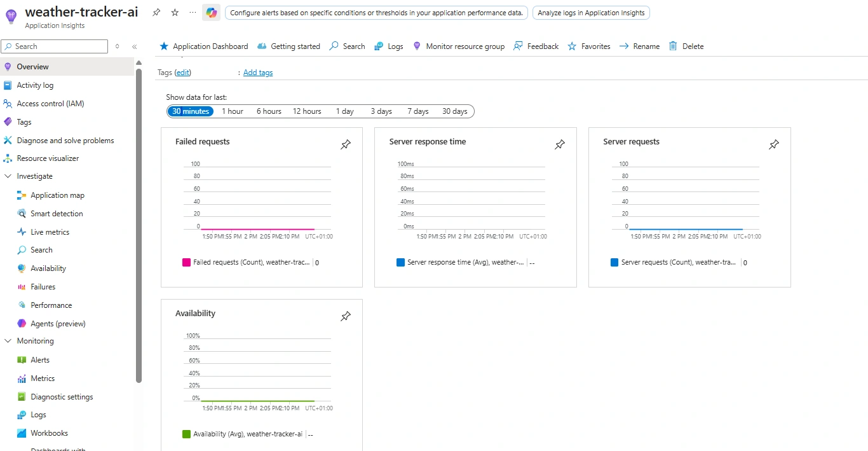Screen dimensions: 868x451
Task: Open the Favorites toolbar command
Action: [x=588, y=46]
